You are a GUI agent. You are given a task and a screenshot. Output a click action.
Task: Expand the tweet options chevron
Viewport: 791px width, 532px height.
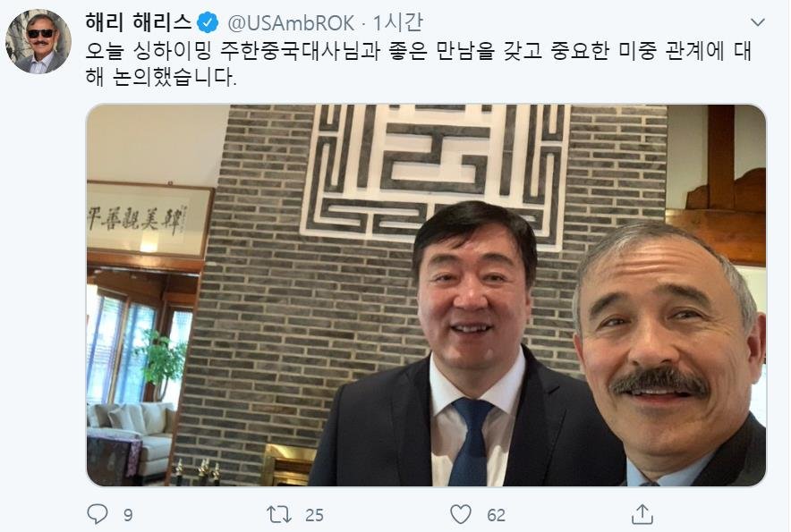point(758,22)
